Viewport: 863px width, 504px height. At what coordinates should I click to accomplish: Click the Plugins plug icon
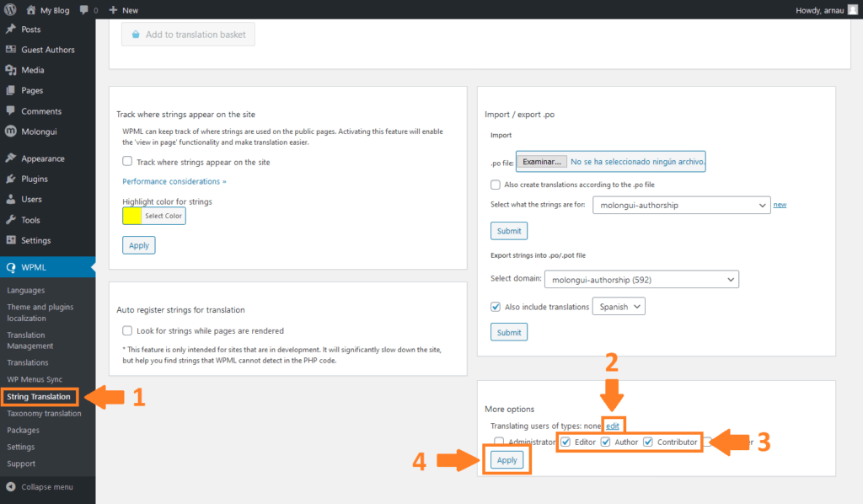coord(10,179)
